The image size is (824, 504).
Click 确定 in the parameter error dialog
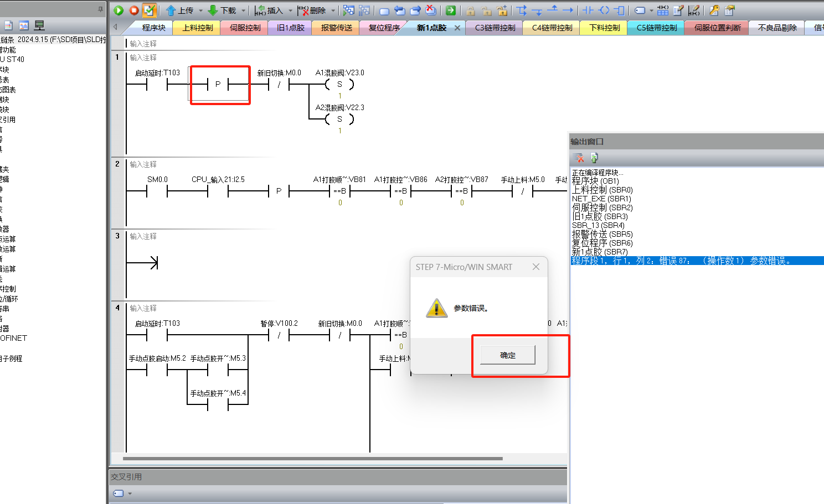tap(508, 355)
